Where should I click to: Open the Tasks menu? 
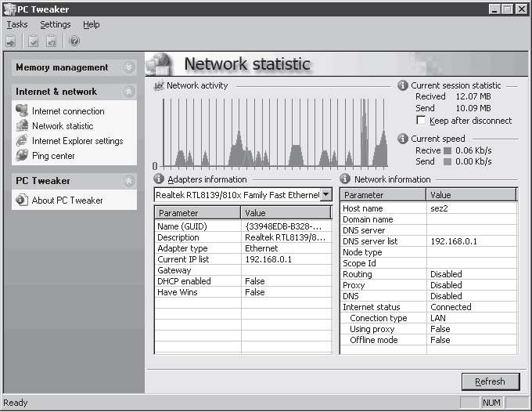point(17,24)
